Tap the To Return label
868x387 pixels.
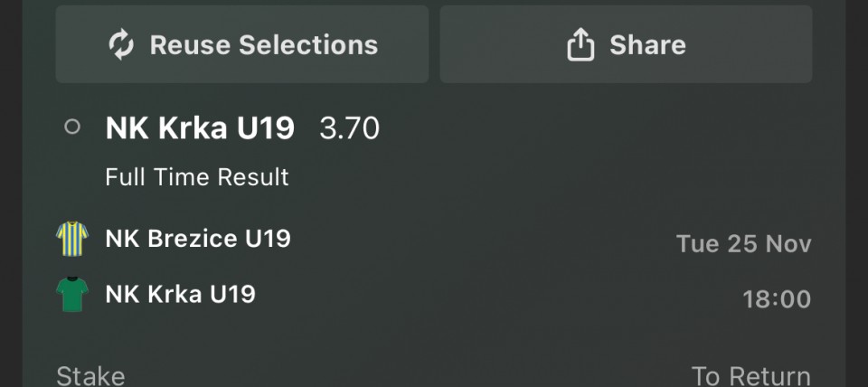[750, 375]
